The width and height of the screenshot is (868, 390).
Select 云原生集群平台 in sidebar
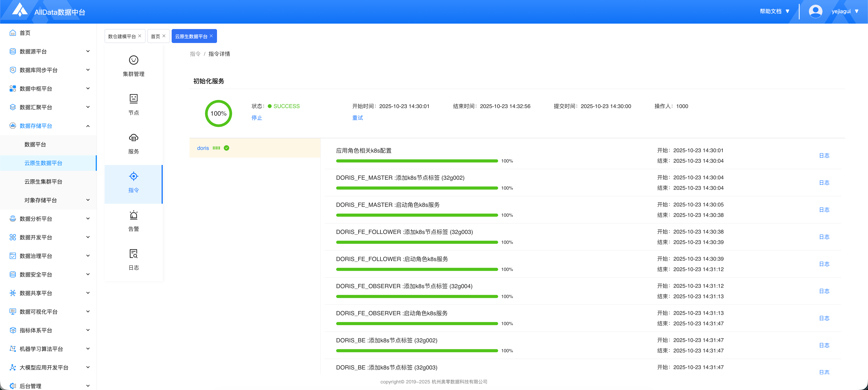43,181
